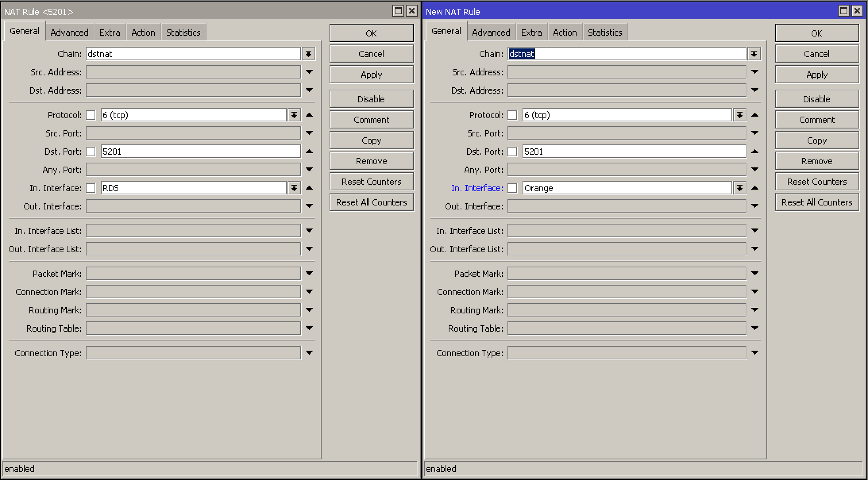Click Remove in New NAT Rule window
Image resolution: width=868 pixels, height=480 pixels.
817,161
